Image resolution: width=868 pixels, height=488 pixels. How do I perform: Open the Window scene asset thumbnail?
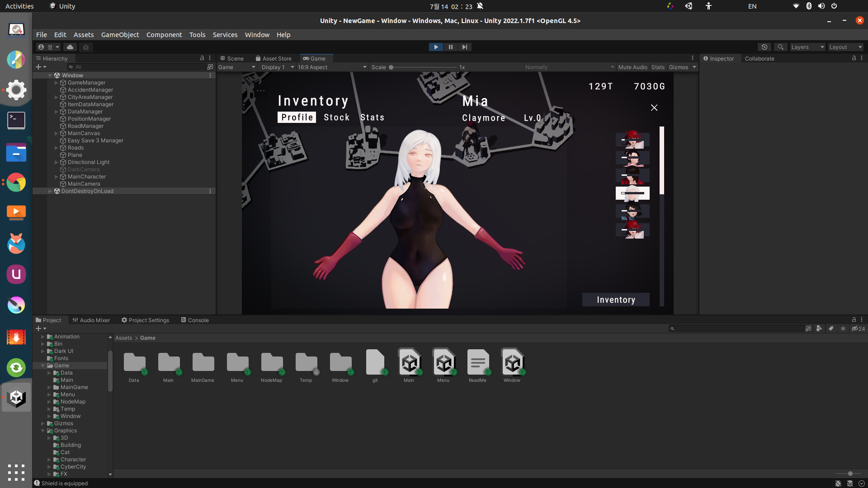(512, 362)
